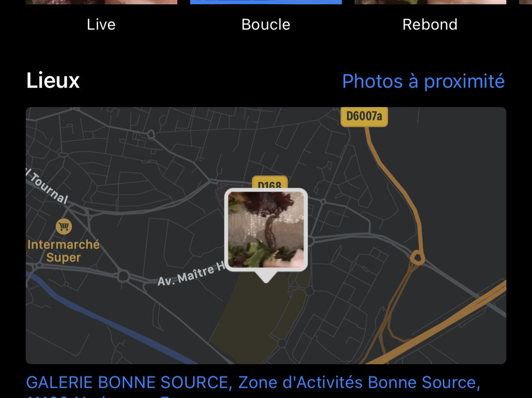532x398 pixels.
Task: Tap the Lieux section heading
Action: 53,81
